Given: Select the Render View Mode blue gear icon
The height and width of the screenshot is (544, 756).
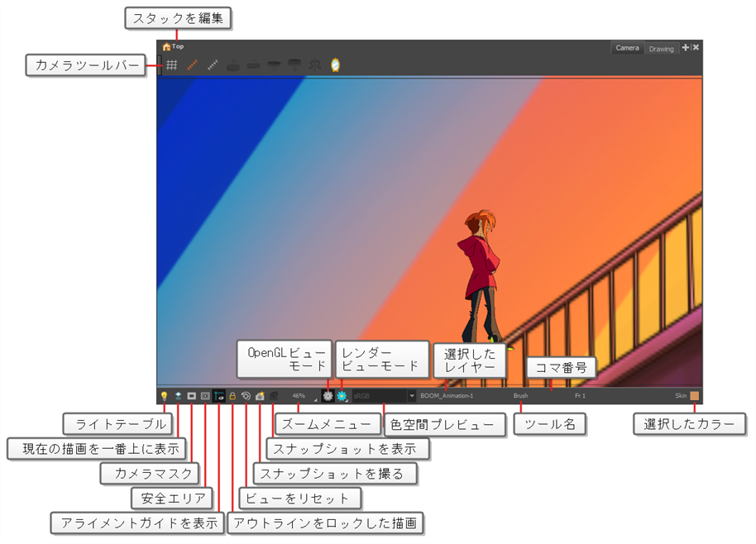Looking at the screenshot, I should pos(342,396).
